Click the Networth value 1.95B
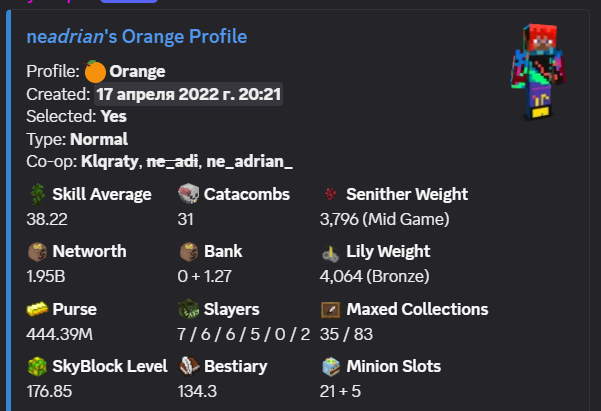 pos(46,276)
